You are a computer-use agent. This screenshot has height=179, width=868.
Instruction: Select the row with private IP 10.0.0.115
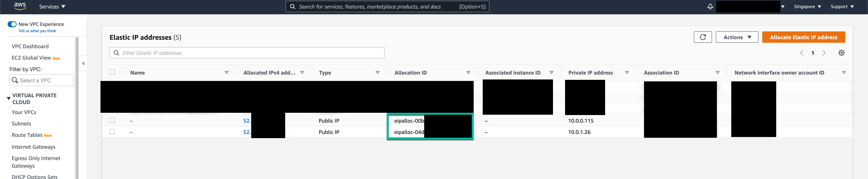pyautogui.click(x=112, y=120)
